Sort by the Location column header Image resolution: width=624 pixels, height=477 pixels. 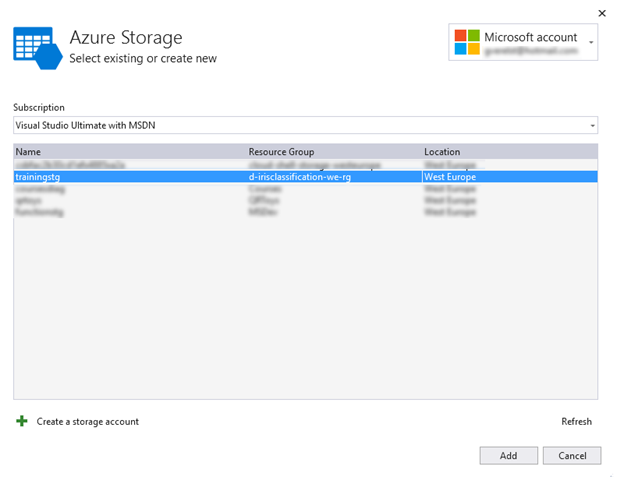442,152
